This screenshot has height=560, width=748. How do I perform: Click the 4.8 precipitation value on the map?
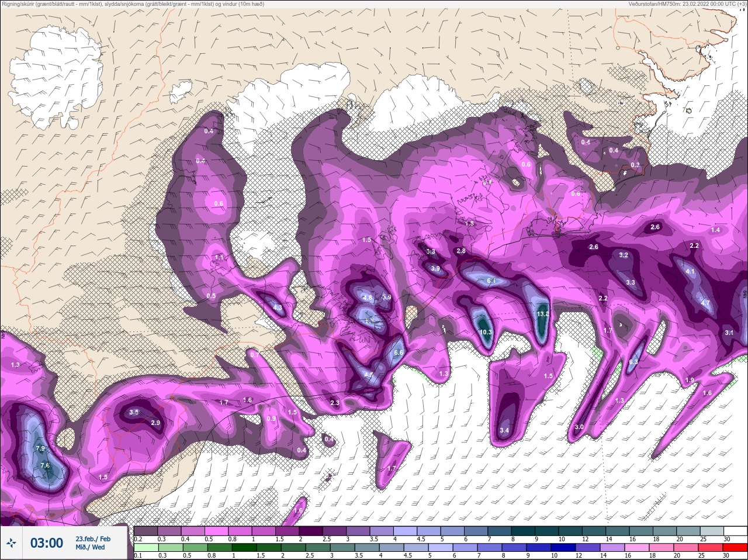pos(368,298)
